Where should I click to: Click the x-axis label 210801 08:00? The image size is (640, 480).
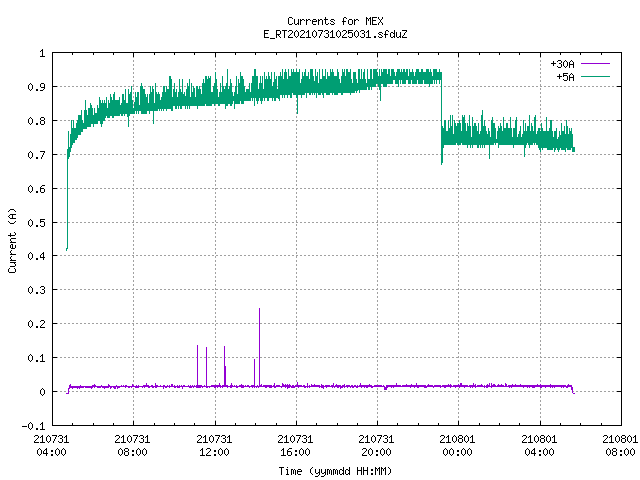(620, 446)
